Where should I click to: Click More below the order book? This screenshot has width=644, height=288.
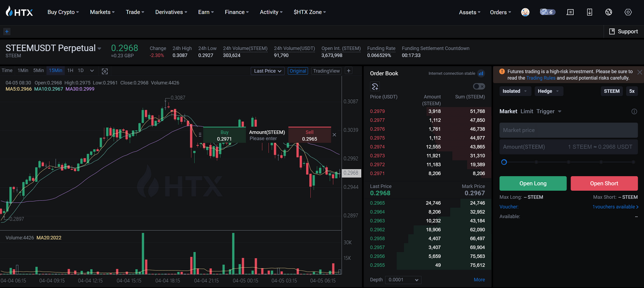pos(479,279)
